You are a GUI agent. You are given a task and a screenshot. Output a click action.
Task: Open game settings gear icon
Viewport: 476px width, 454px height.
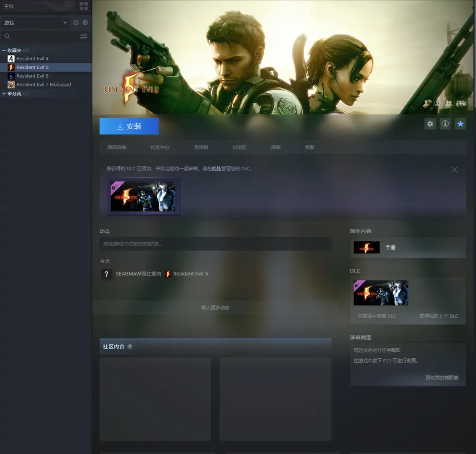point(430,124)
